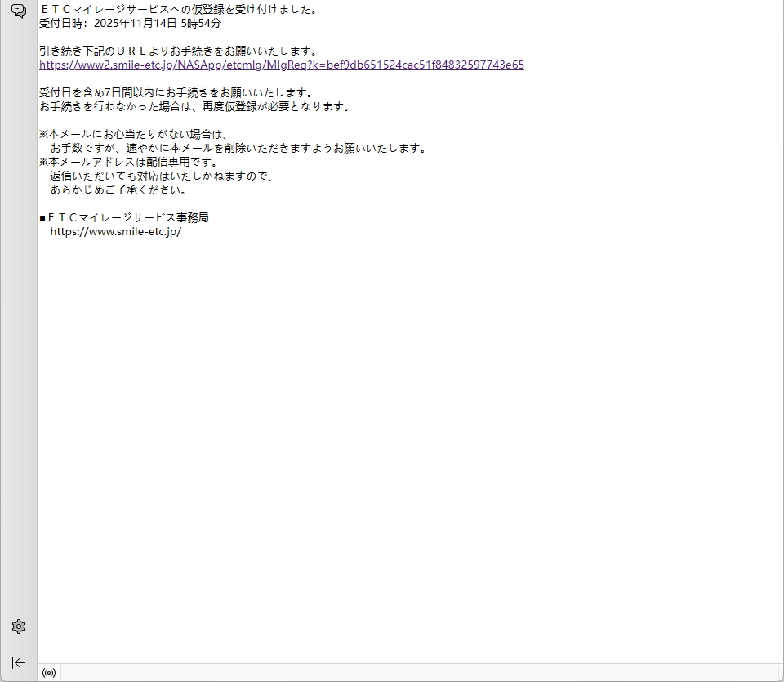Click the あらかじめご了承ください line
The width and height of the screenshot is (784, 682).
pos(118,190)
